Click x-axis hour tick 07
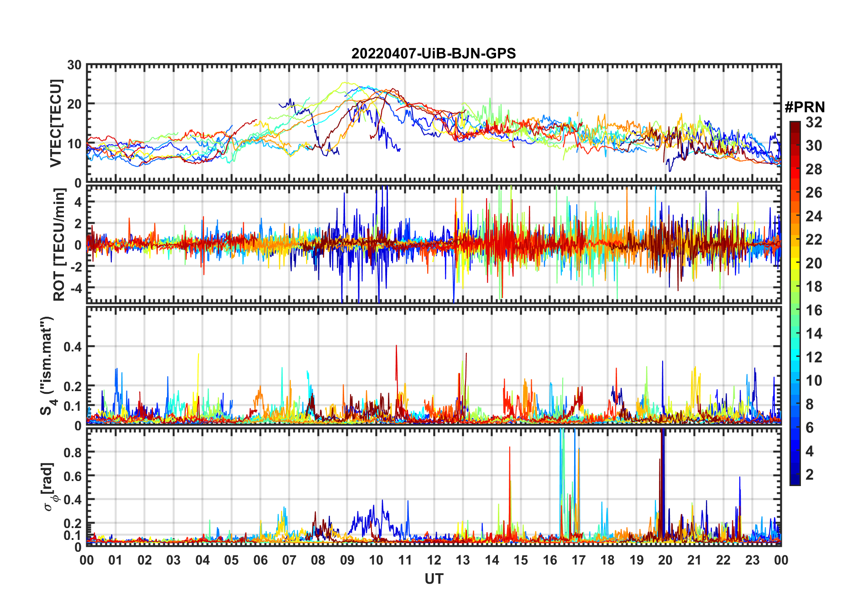Viewport: 868px width, 607px height. point(289,560)
